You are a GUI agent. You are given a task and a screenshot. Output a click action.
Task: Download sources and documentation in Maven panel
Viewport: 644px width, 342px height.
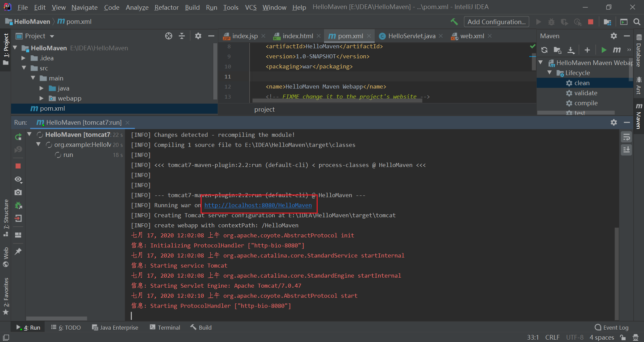pyautogui.click(x=571, y=50)
